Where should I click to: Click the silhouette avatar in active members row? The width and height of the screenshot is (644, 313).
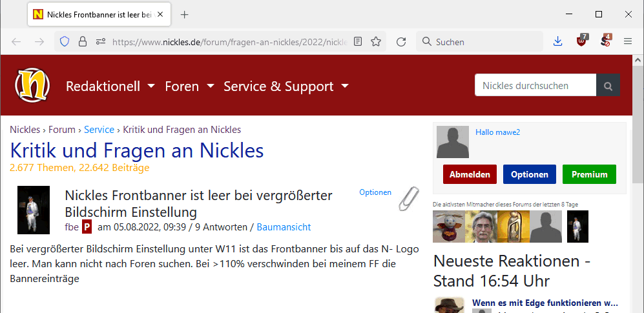click(x=546, y=227)
